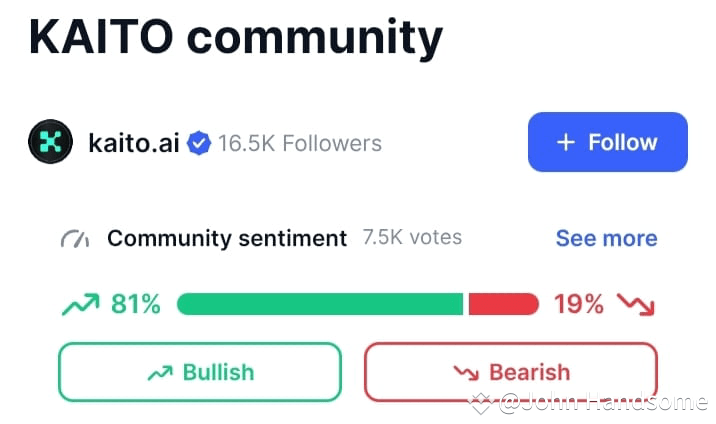The height and width of the screenshot is (424, 716).
Task: Click the 81% bullish percentage text
Action: (136, 304)
